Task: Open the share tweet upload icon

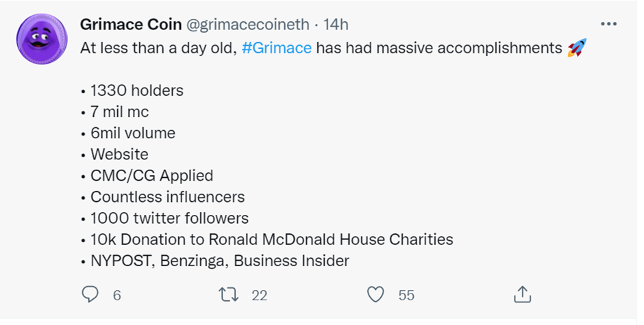Action: (523, 294)
